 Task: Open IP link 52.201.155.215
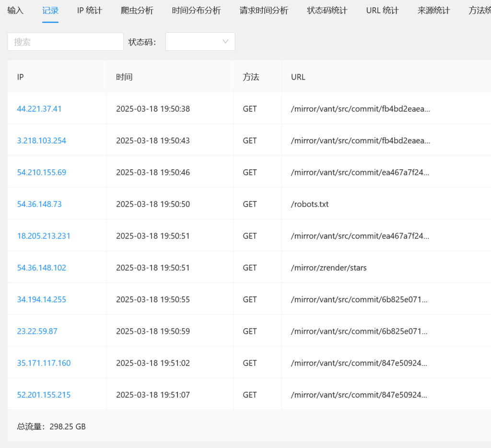(x=44, y=395)
